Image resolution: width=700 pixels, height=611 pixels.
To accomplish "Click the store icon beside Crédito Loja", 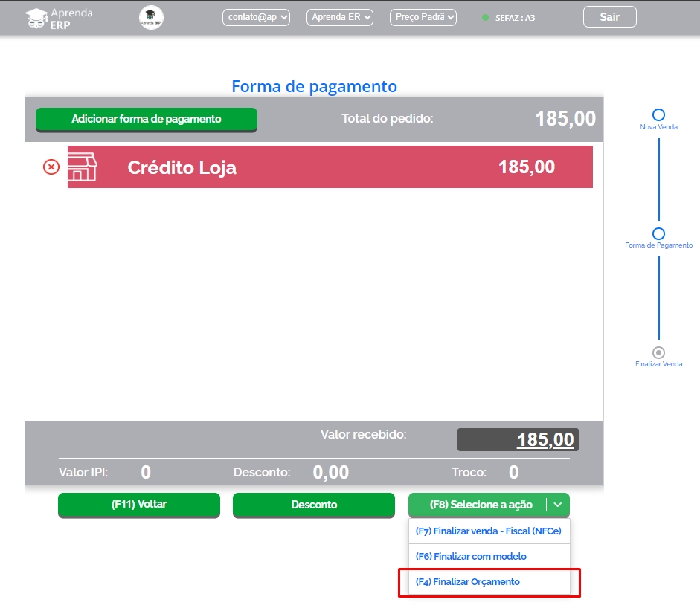I will click(83, 167).
